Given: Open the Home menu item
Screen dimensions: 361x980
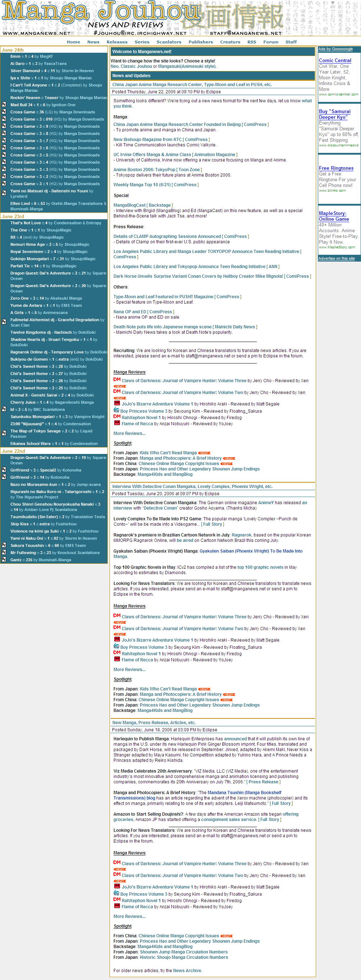Looking at the screenshot, I should coord(74,42).
